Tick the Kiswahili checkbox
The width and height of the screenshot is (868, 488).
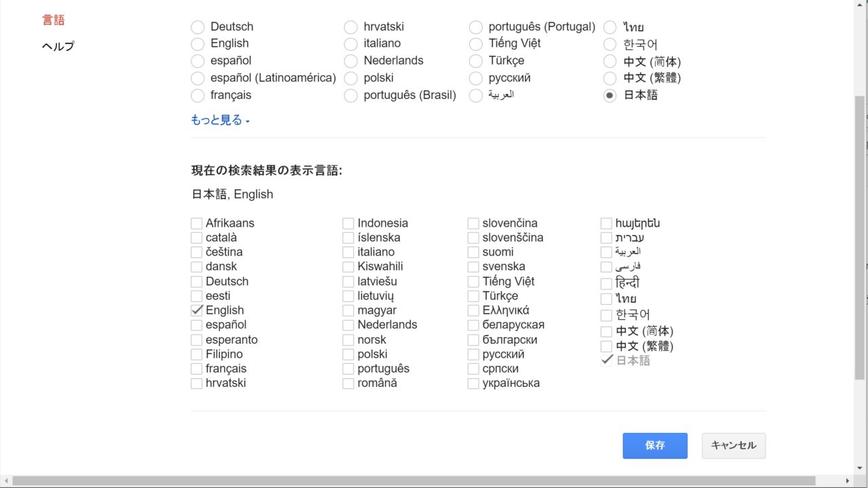click(348, 267)
